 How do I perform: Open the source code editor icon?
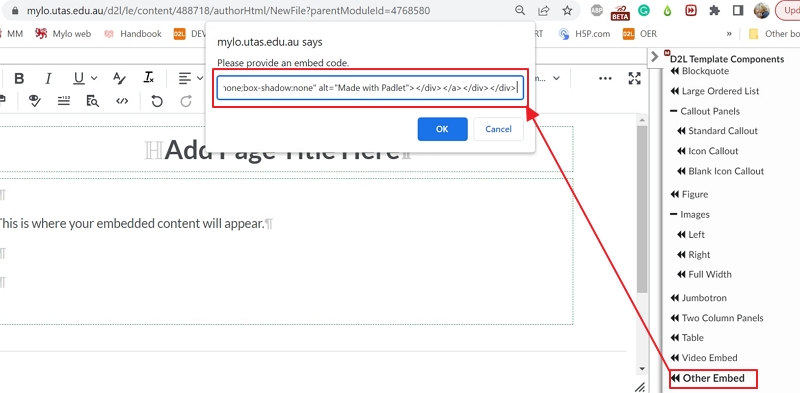click(122, 101)
